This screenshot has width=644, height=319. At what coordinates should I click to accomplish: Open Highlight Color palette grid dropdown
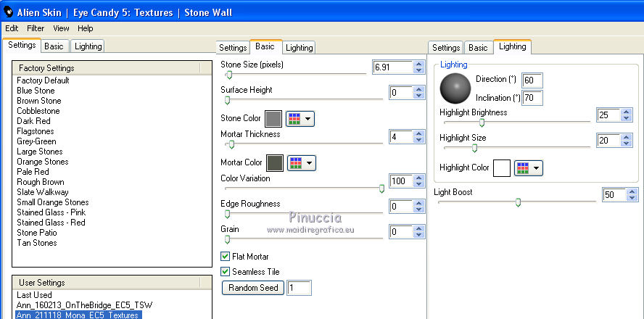[529, 168]
